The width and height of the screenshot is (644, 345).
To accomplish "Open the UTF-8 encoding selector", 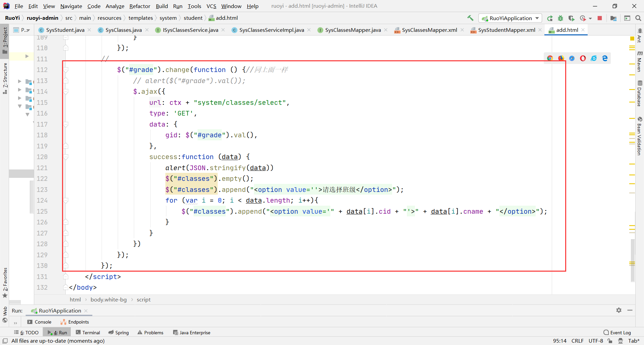I will (x=596, y=341).
